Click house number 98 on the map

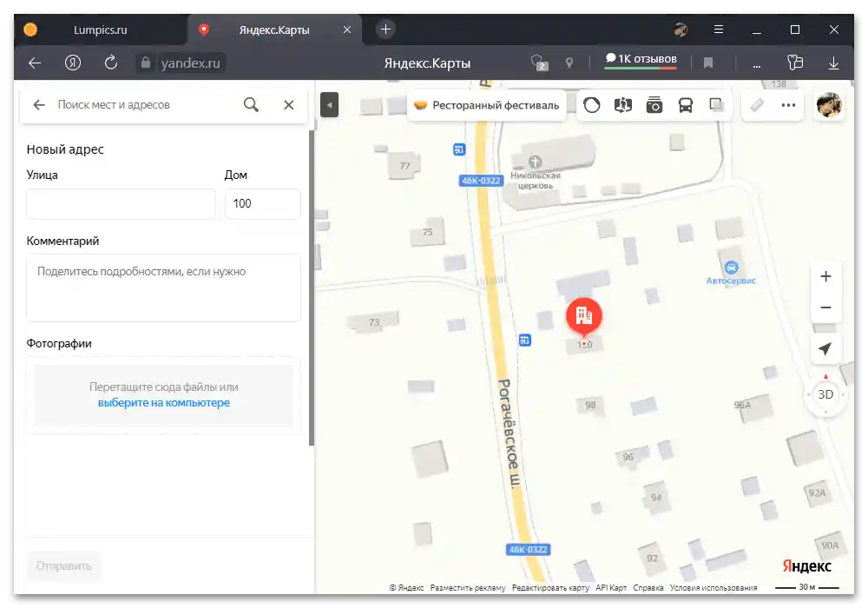[590, 406]
